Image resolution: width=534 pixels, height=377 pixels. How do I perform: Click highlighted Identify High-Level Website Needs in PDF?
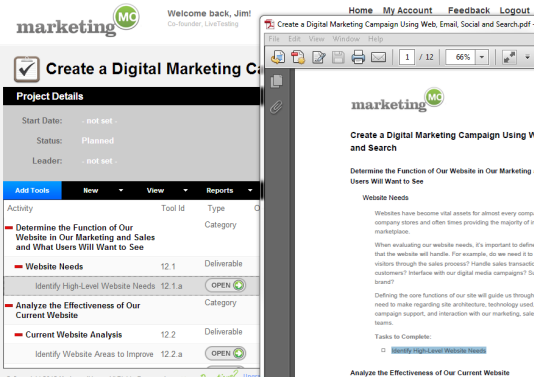click(439, 350)
